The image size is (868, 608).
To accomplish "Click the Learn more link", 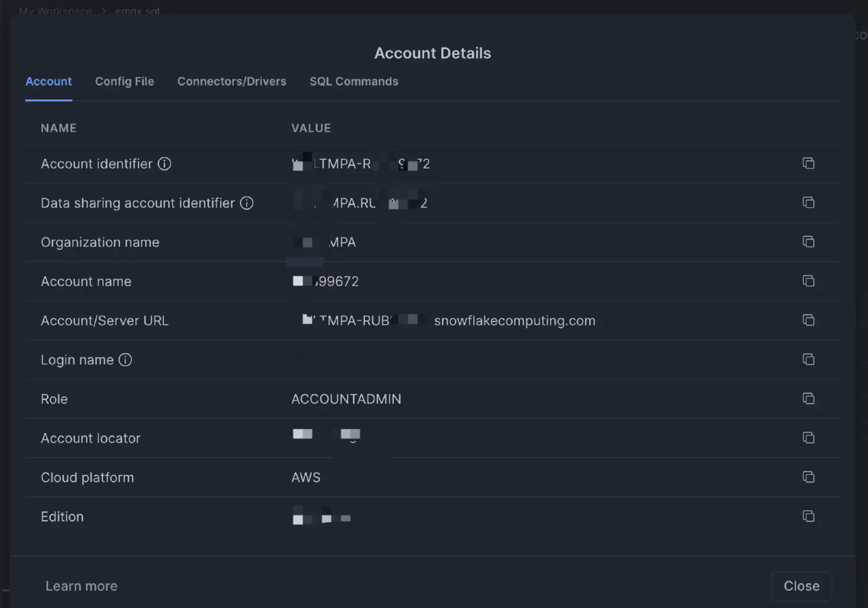I will coord(81,586).
